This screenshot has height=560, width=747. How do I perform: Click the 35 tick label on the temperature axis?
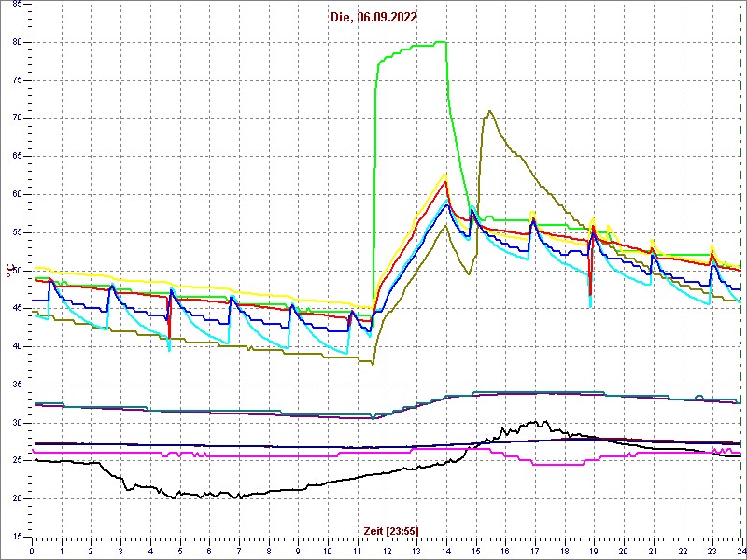click(x=16, y=385)
